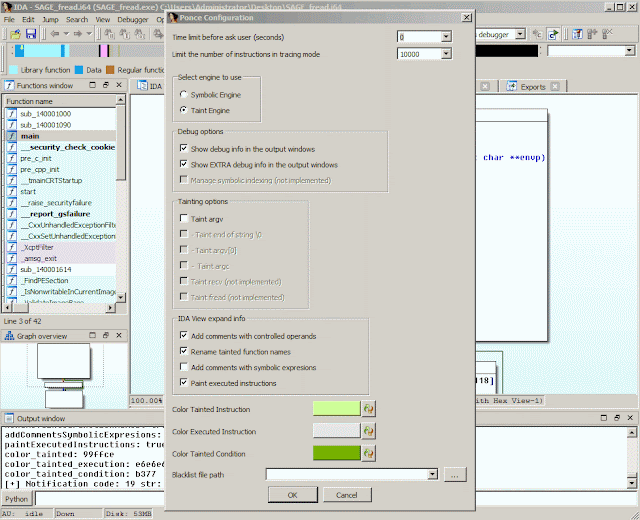Click the run process C icon with the green arrow

(553, 34)
